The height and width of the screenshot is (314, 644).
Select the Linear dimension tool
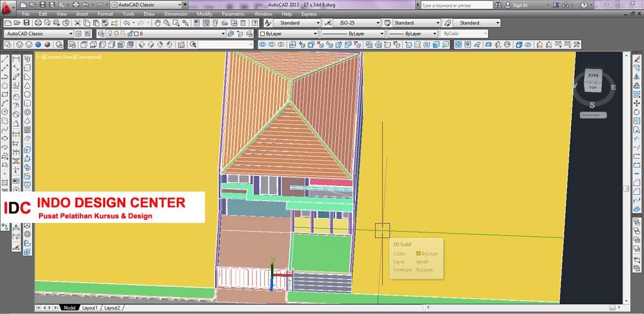tap(16, 60)
